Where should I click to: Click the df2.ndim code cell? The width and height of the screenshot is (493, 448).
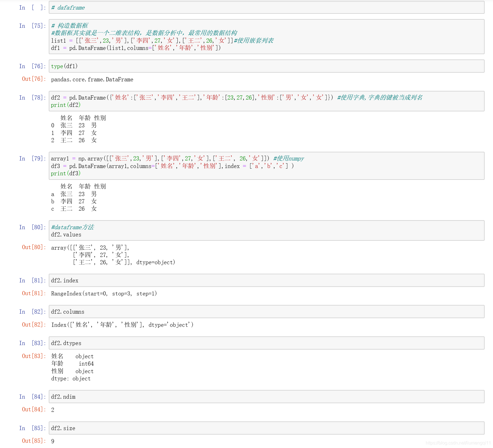point(267,397)
